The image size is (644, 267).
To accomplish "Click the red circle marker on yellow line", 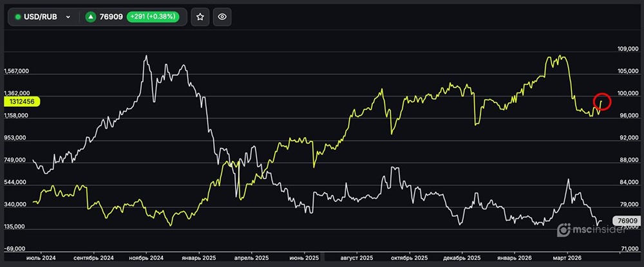I will (x=601, y=101).
